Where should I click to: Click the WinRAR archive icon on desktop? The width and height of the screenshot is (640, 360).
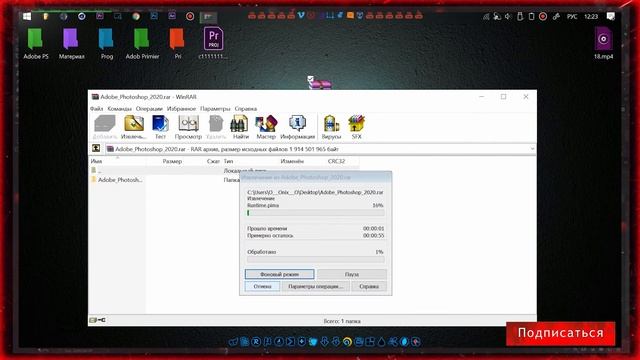coord(320,83)
